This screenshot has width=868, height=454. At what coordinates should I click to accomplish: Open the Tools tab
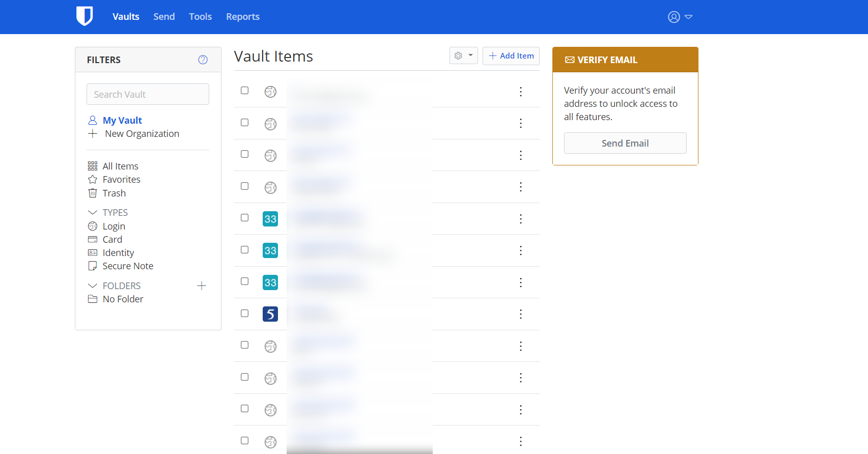click(200, 17)
